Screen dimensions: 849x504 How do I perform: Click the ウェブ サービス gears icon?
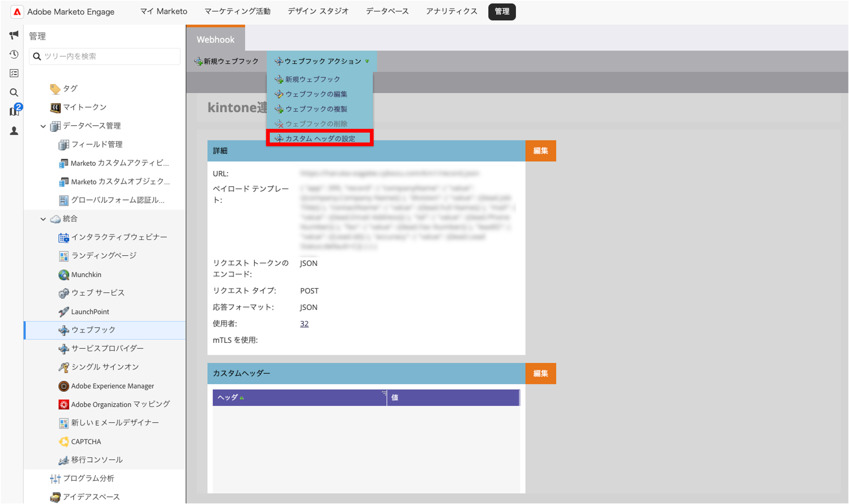pyautogui.click(x=64, y=293)
